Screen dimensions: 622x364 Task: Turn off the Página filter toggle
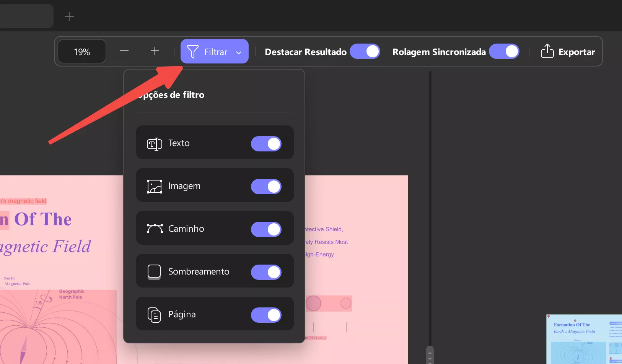[266, 315]
